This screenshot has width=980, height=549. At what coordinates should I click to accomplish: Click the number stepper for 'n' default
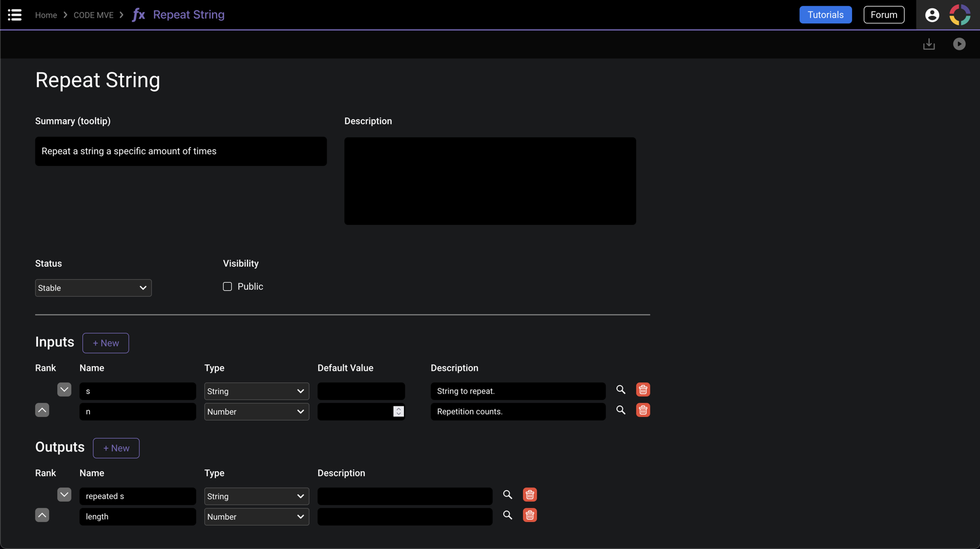(398, 412)
